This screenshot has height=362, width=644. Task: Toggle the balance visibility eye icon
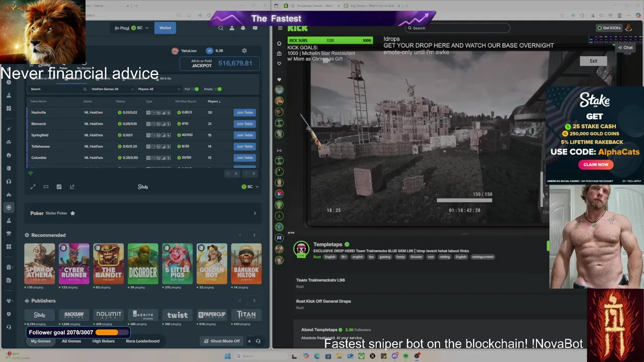pyautogui.click(x=209, y=51)
